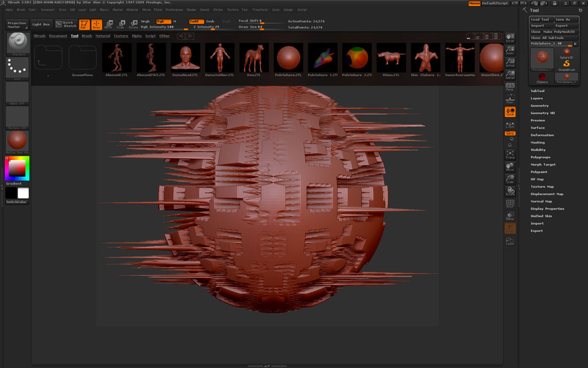This screenshot has height=368, width=588.
Task: Expand the Geometry section
Action: pos(540,105)
